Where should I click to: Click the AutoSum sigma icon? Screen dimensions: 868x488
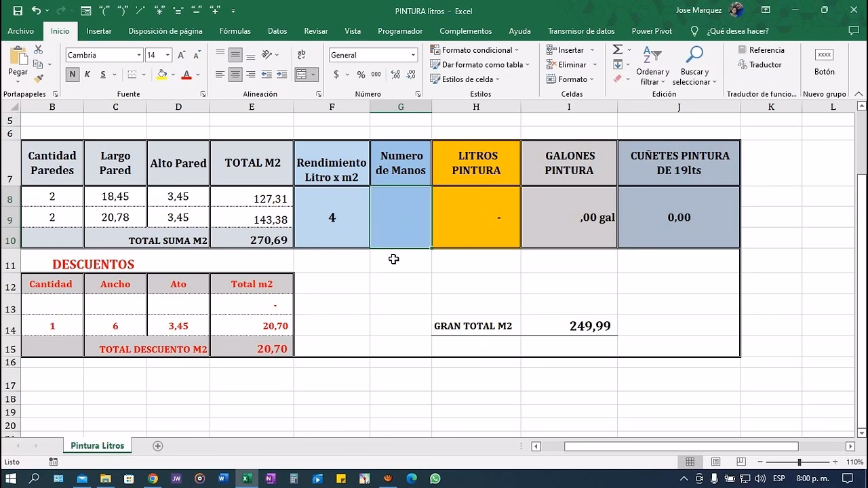618,50
